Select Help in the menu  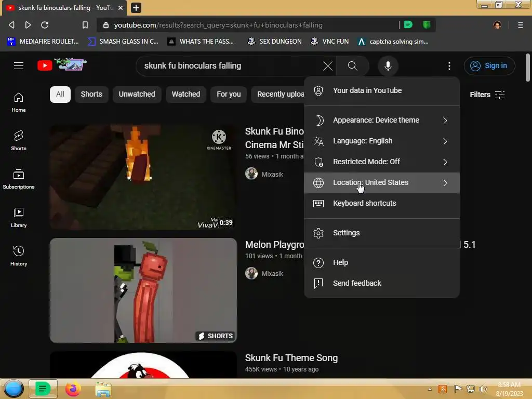382,262
